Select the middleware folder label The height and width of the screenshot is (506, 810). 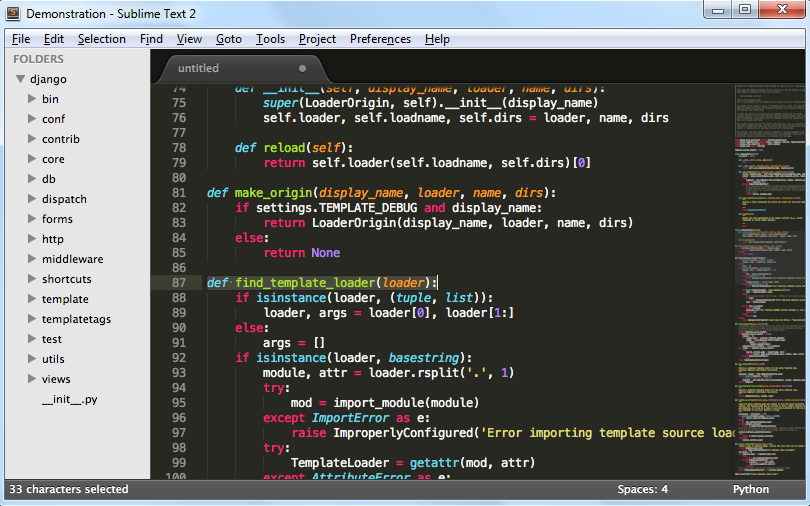coord(72,259)
